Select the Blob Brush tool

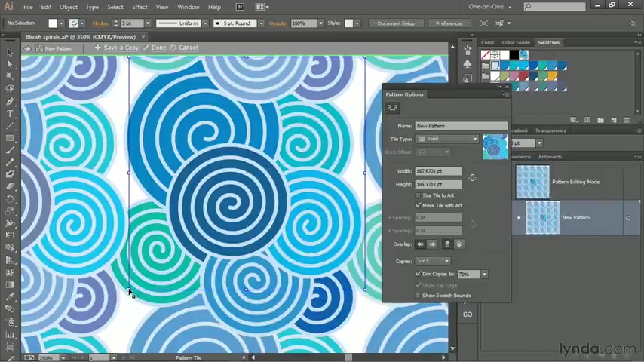coord(10,174)
